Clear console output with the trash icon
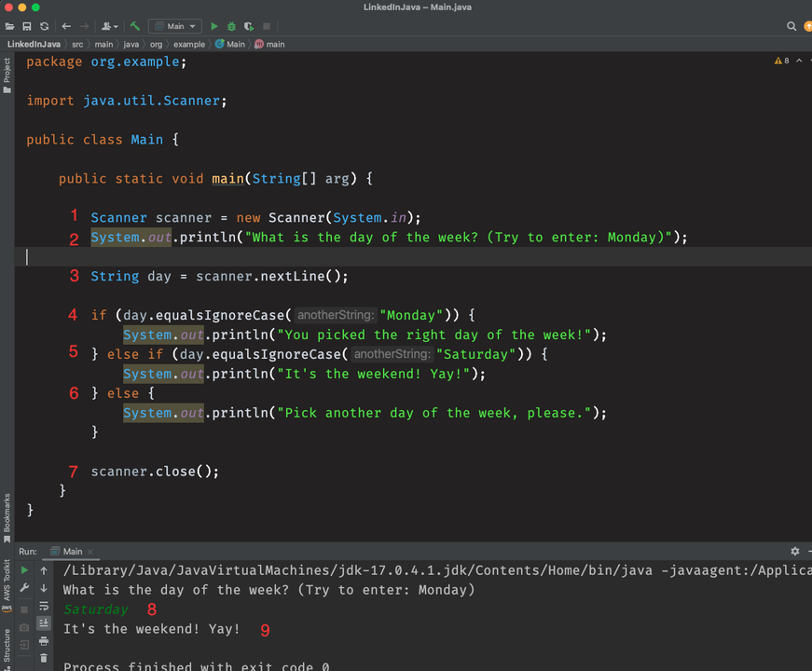The height and width of the screenshot is (671, 812). tap(43, 658)
